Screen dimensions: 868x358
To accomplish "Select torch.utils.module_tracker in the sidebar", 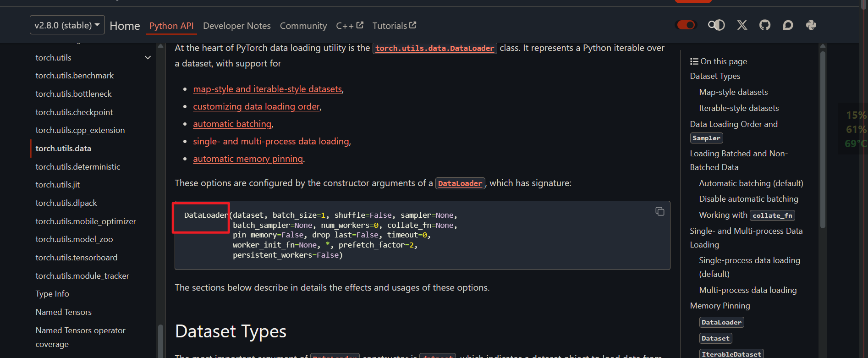I will pyautogui.click(x=82, y=276).
